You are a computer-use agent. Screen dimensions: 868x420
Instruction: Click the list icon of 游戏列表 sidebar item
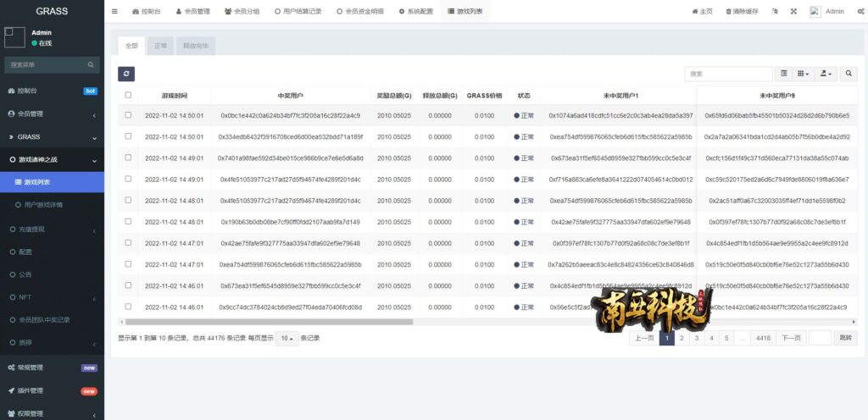point(19,182)
